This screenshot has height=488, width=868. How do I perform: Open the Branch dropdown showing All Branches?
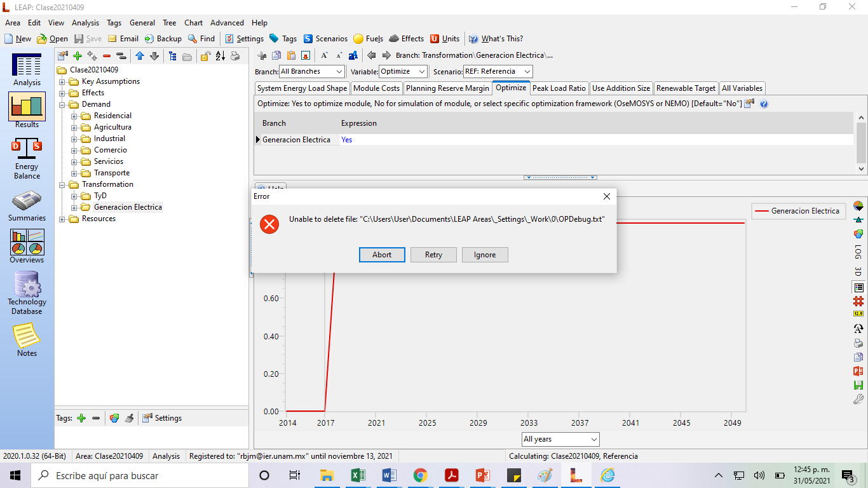(x=312, y=71)
